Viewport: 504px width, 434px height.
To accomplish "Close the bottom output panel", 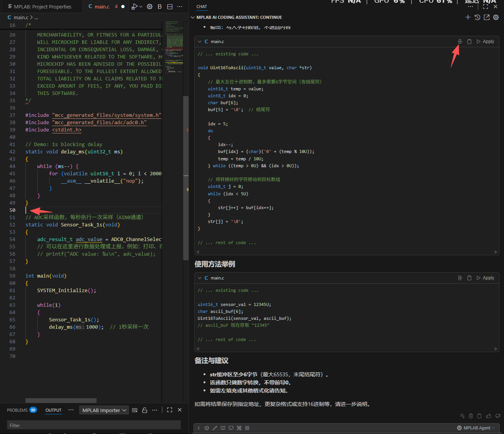I will click(180, 410).
